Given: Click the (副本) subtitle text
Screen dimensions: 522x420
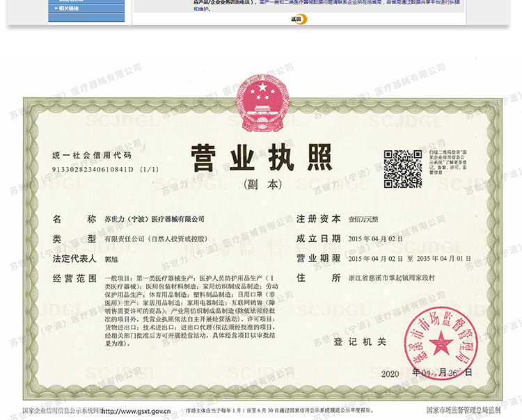Looking at the screenshot, I should [x=262, y=185].
